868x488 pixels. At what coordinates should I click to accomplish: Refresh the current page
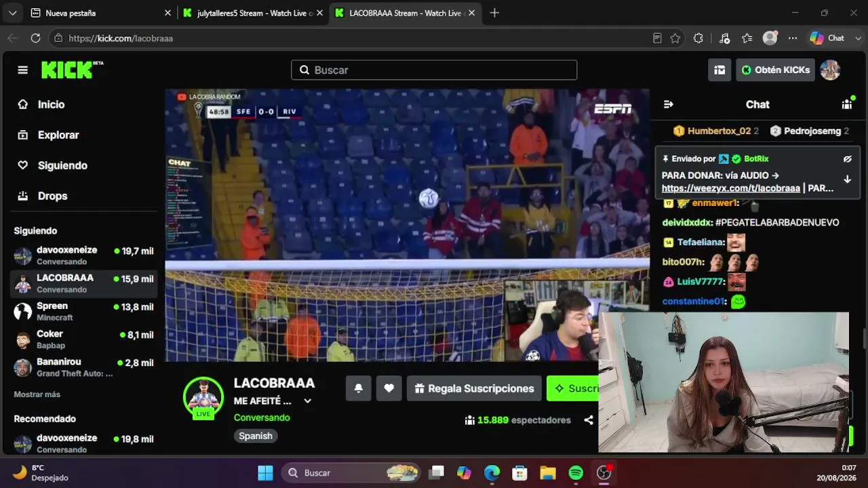point(35,38)
